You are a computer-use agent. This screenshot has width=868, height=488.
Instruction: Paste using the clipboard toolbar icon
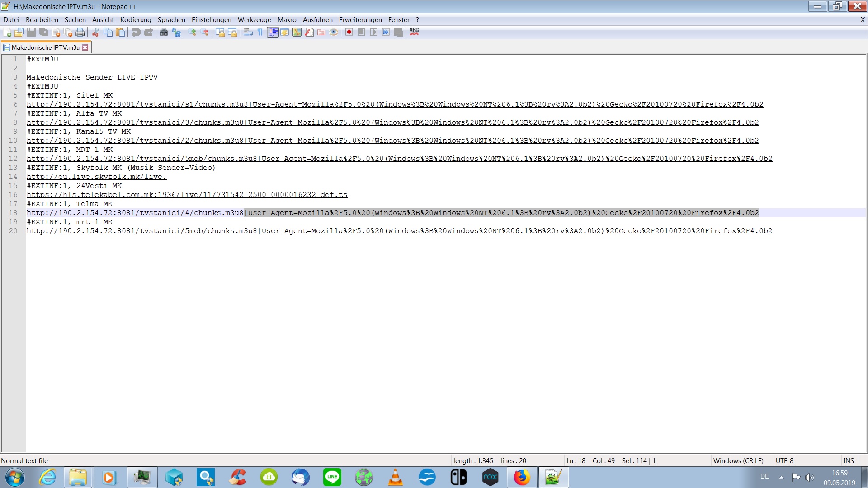tap(120, 32)
